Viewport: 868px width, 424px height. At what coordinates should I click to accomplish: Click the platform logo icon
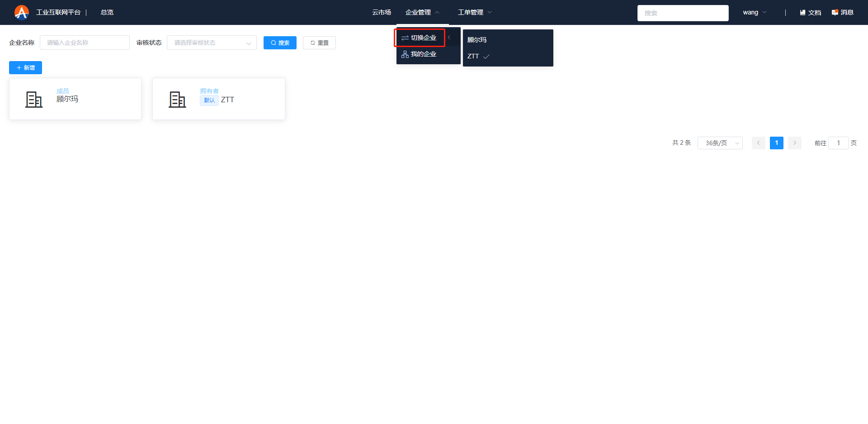21,12
